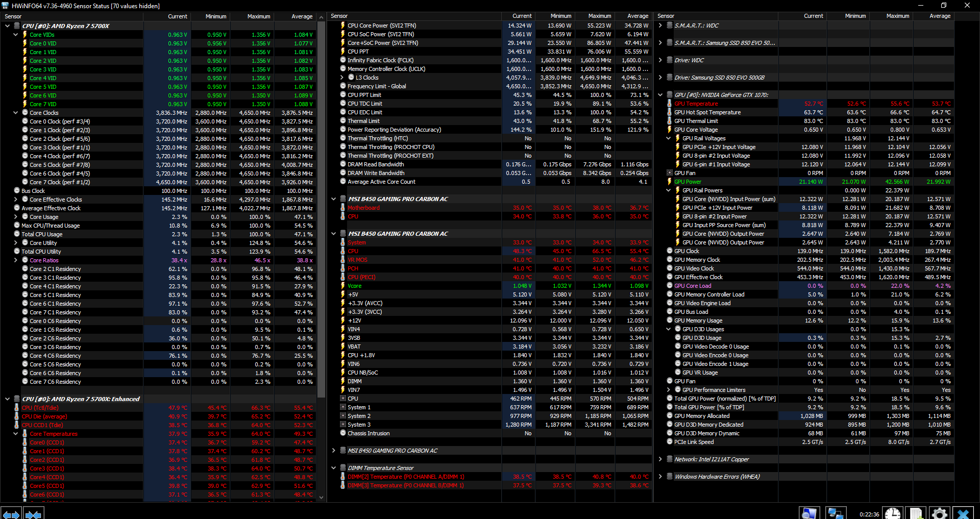Click the thermometer icon beside CPU (Tctl/Tdie)

click(17, 408)
